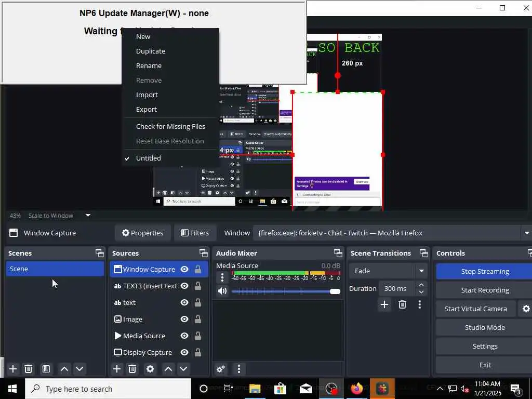Select Import menu entry

tap(147, 95)
